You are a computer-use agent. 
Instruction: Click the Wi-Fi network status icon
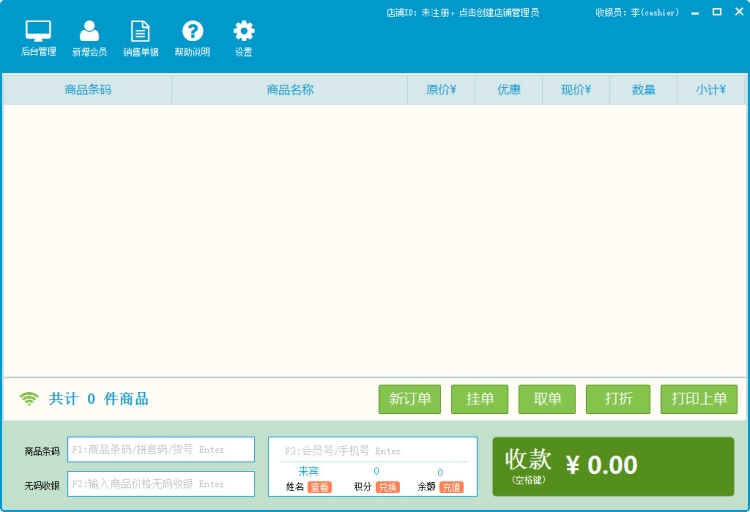[x=29, y=399]
